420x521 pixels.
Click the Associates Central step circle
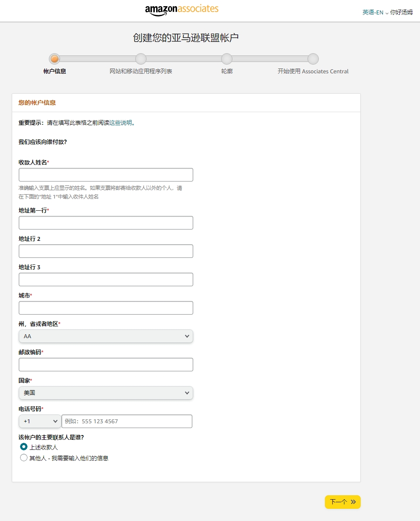point(313,59)
